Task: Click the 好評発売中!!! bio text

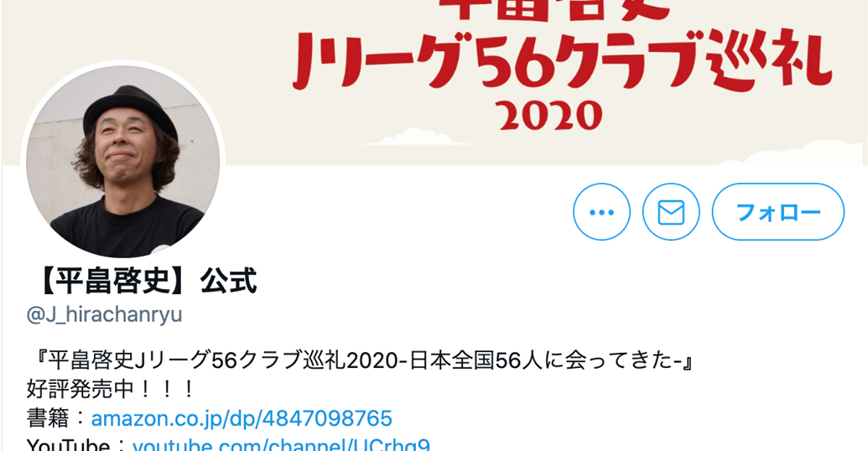Action: 110,390
